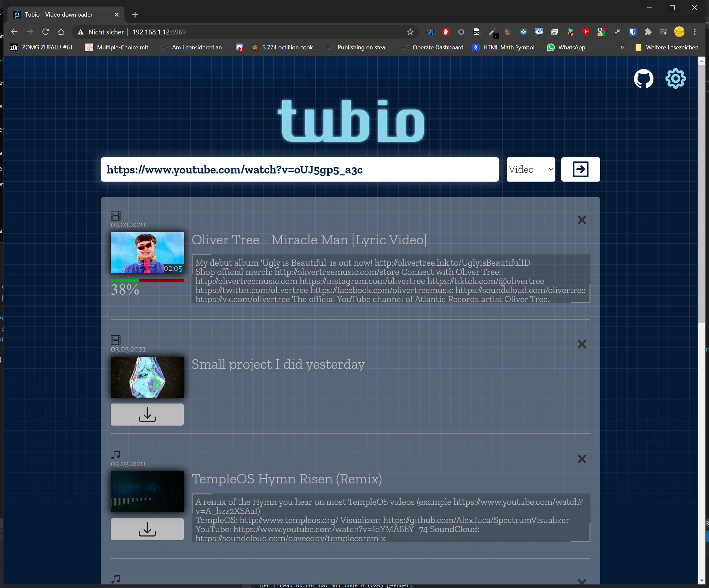Click the YouTube URL input field

coord(299,169)
